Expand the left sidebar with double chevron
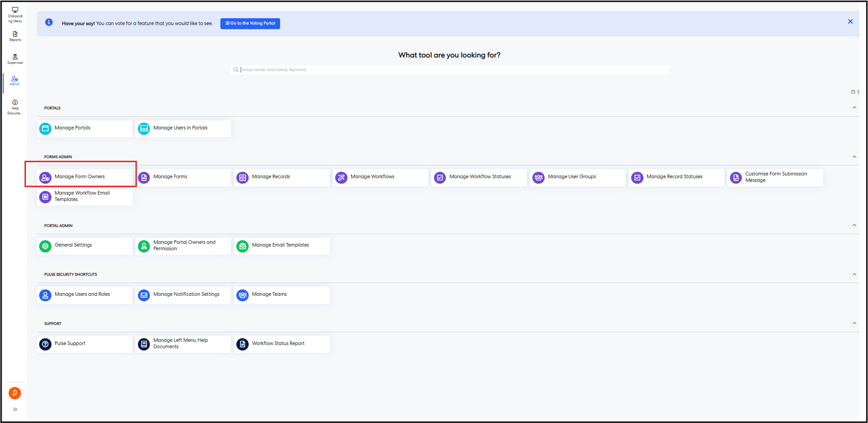This screenshot has width=868, height=423. pos(15,409)
